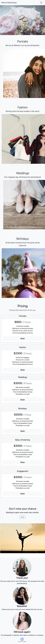Image resolution: width=45 pixels, height=644 pixels.
Task: Open the Portraits photo of smiling woman
Action: click(24, 73)
